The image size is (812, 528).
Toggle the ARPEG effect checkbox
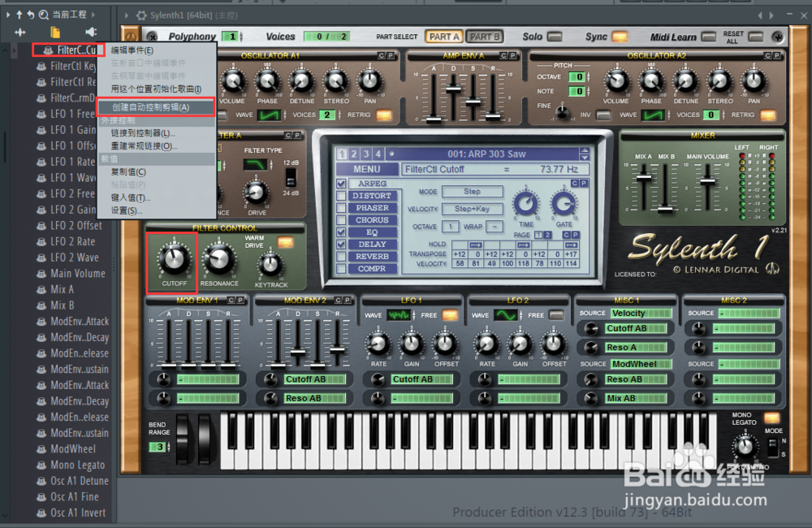pyautogui.click(x=341, y=184)
